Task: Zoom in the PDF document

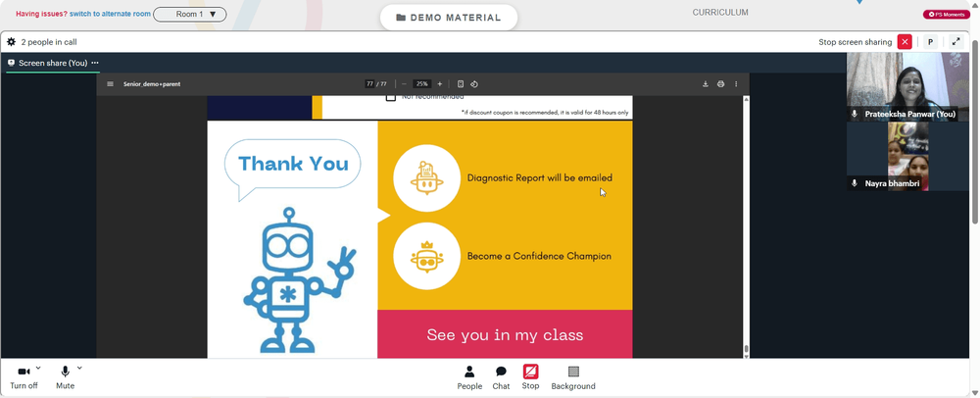Action: (439, 83)
